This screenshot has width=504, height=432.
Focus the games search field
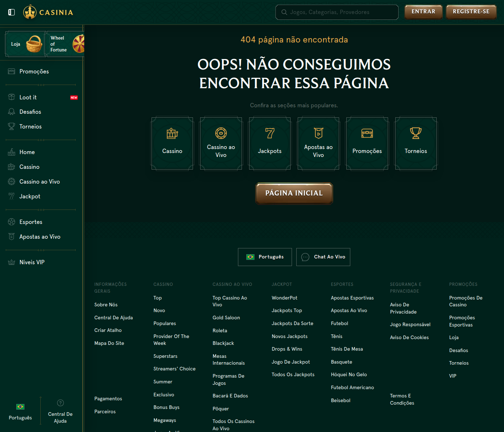pyautogui.click(x=337, y=12)
